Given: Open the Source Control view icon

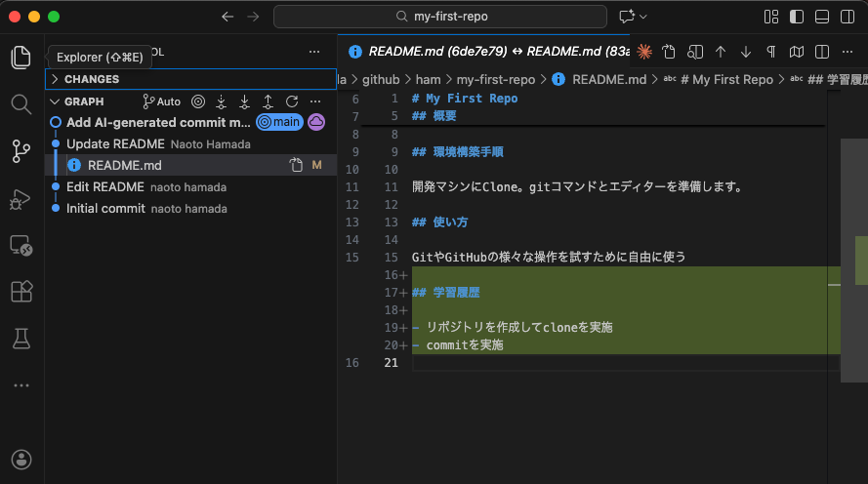Looking at the screenshot, I should 21,151.
